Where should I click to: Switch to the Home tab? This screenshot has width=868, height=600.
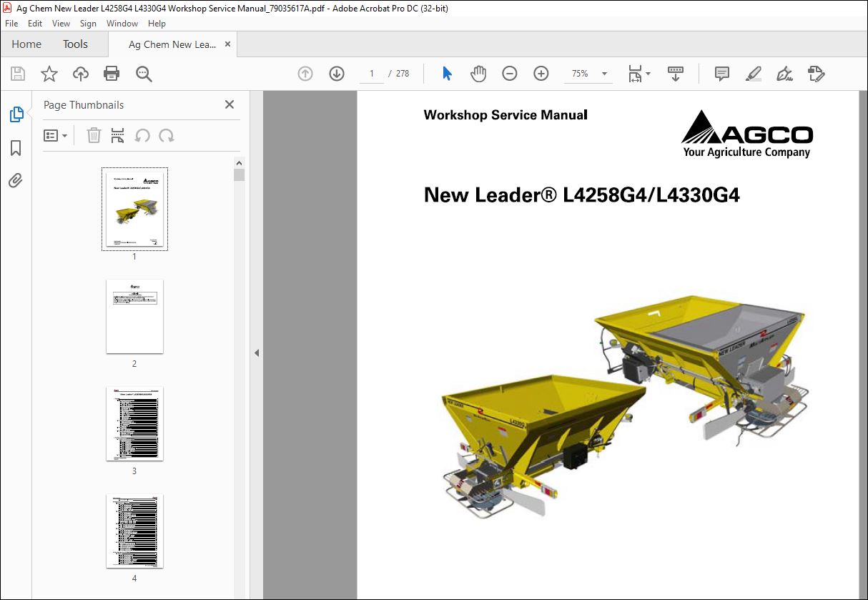pos(26,44)
